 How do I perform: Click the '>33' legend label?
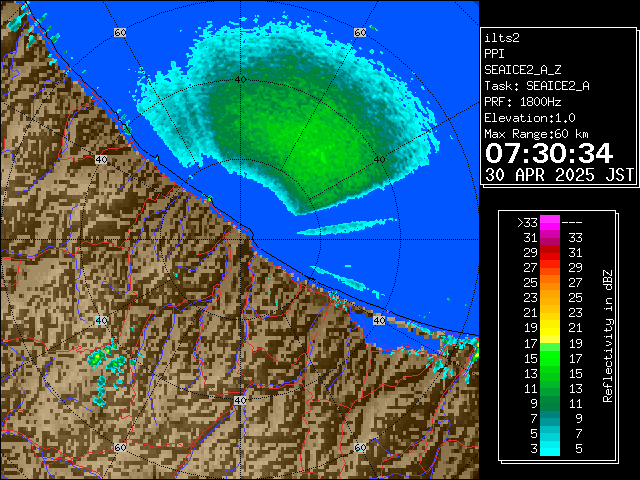(x=527, y=223)
